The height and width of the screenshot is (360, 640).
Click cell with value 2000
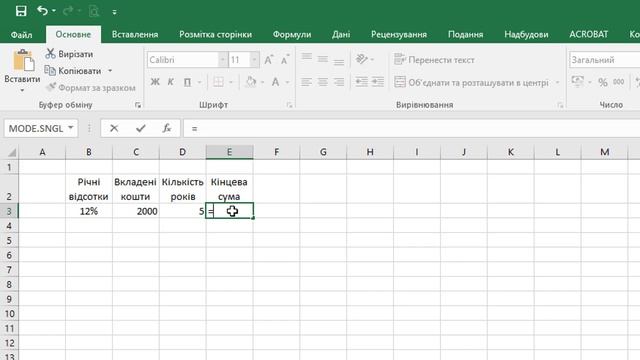tap(136, 211)
